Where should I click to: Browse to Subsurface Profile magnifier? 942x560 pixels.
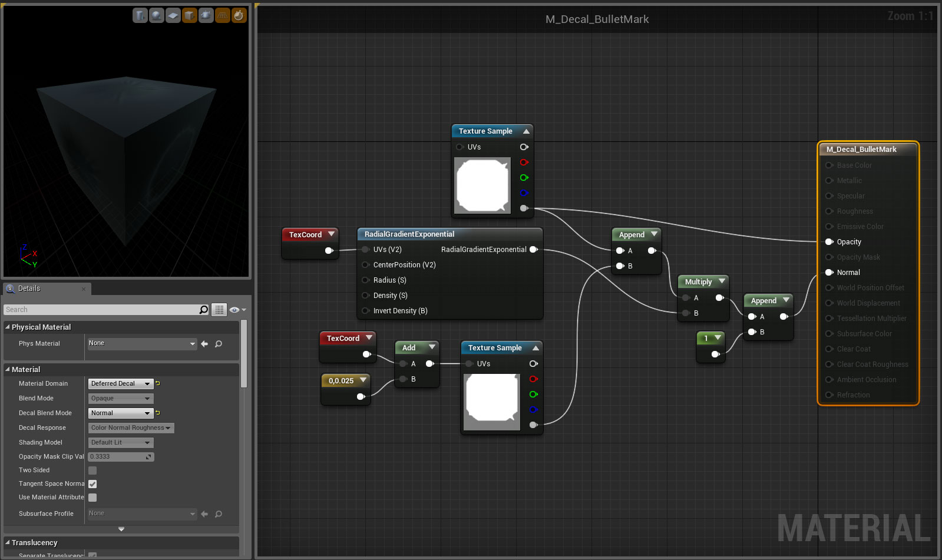click(219, 514)
